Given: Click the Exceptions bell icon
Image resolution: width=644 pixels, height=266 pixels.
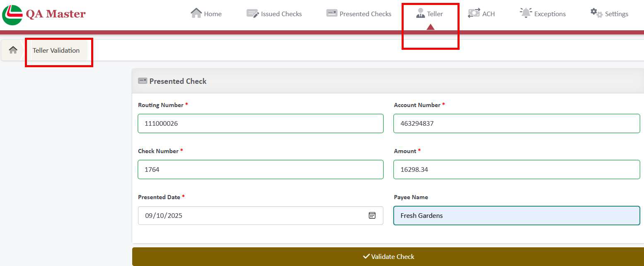Looking at the screenshot, I should [x=525, y=13].
